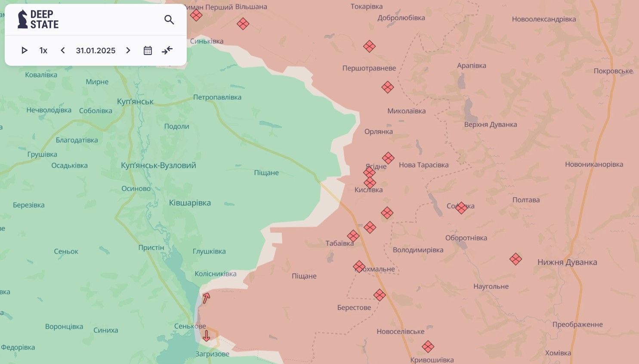Open the search magnifier icon
The width and height of the screenshot is (639, 364).
tap(169, 20)
